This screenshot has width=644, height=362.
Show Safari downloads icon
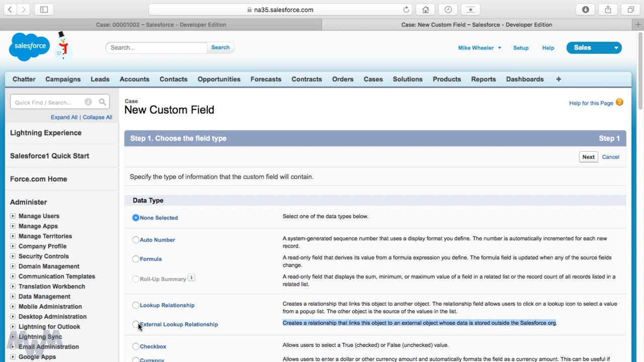coord(585,10)
